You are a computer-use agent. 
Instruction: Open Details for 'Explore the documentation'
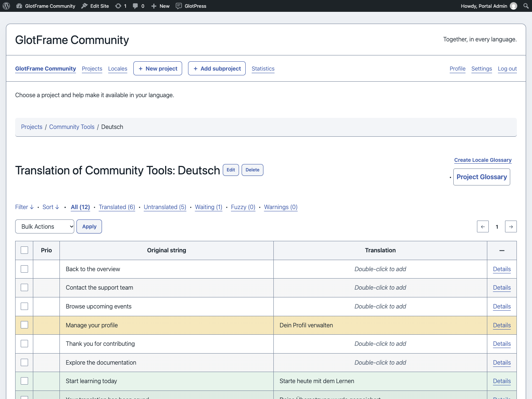point(502,362)
